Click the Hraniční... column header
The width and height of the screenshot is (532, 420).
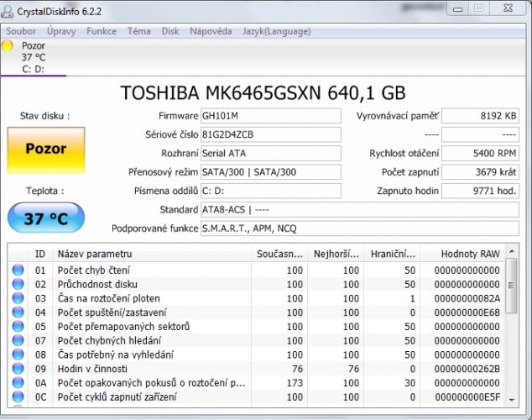392,254
